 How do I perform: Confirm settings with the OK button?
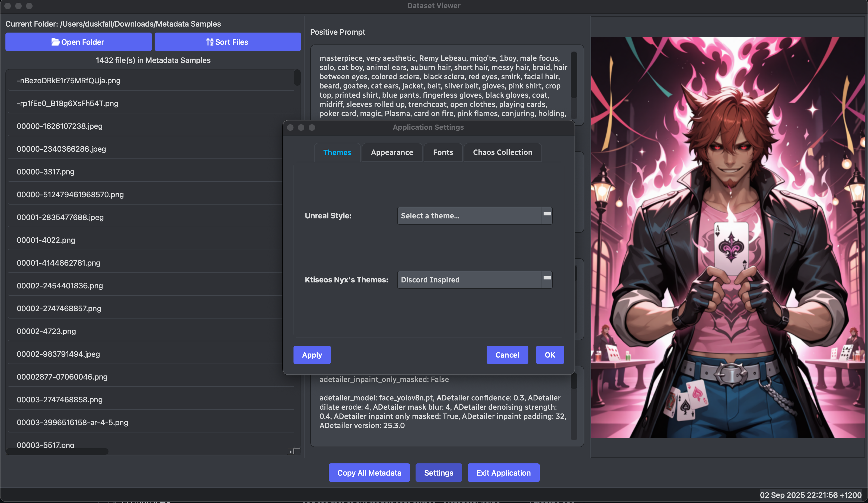(550, 355)
